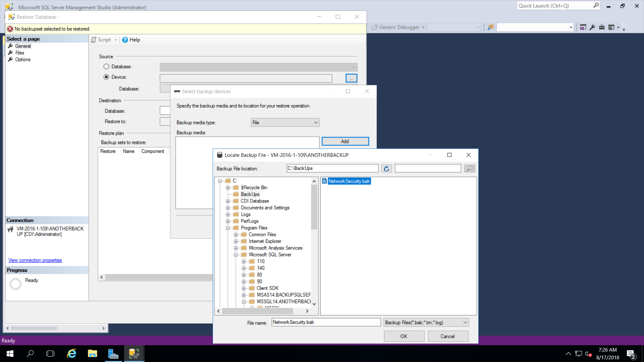
Task: Open the Generic Debugger dropdown
Action: [x=423, y=27]
